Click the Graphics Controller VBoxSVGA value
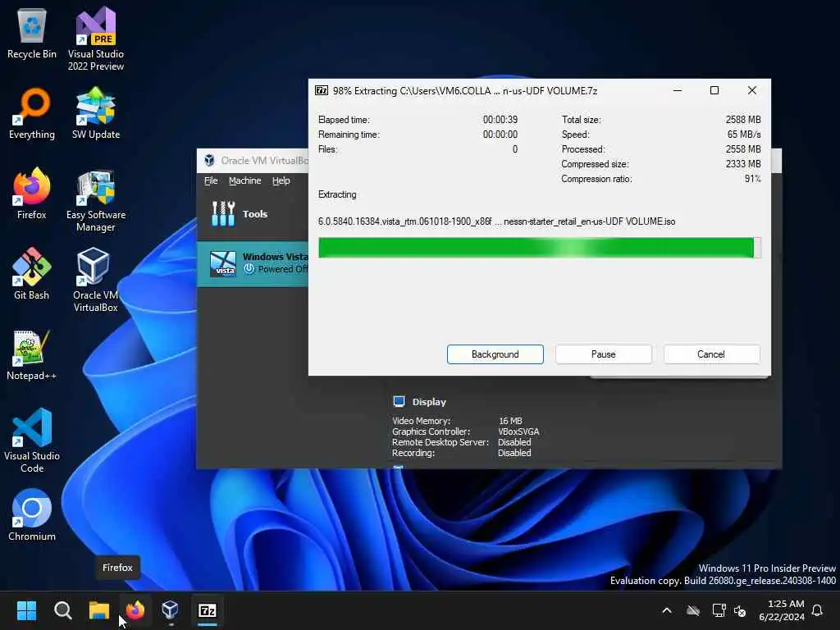The width and height of the screenshot is (840, 630). 518,431
